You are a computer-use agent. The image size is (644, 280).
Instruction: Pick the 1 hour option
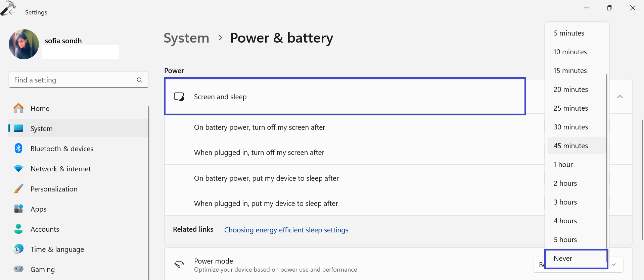coord(576,165)
